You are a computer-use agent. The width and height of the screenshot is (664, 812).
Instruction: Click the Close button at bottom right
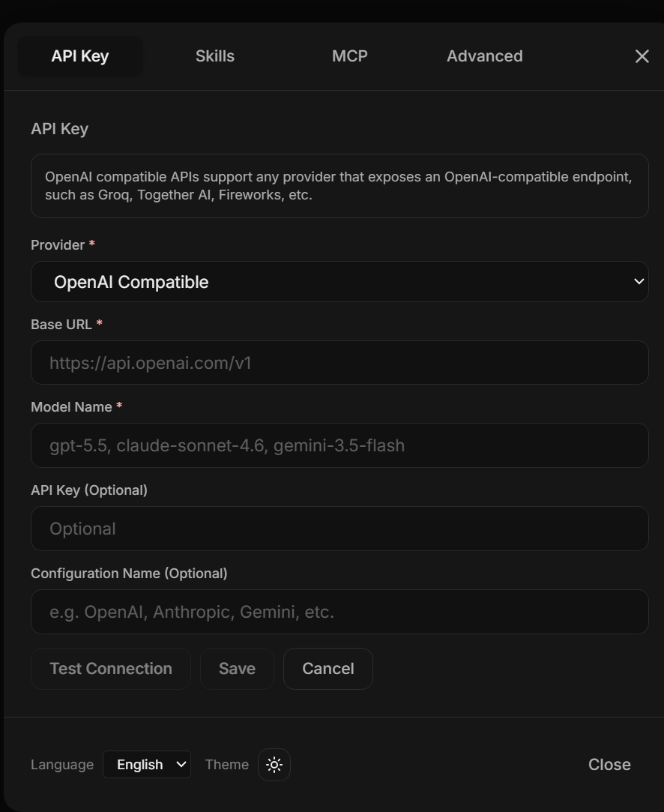(x=609, y=764)
